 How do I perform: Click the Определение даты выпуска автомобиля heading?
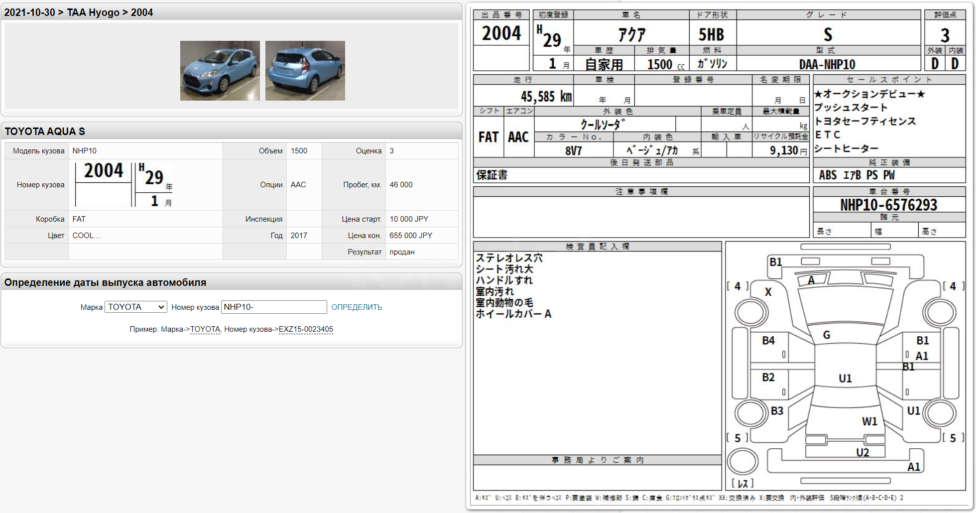point(105,282)
